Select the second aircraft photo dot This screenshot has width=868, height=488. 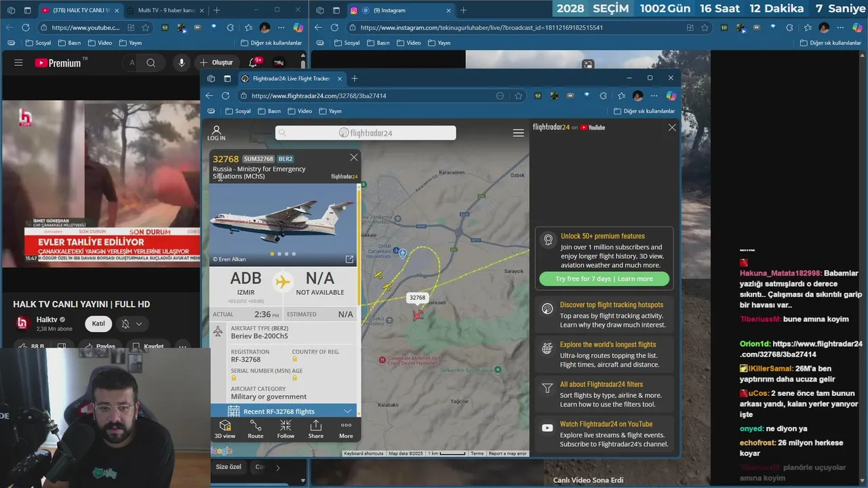pyautogui.click(x=279, y=253)
